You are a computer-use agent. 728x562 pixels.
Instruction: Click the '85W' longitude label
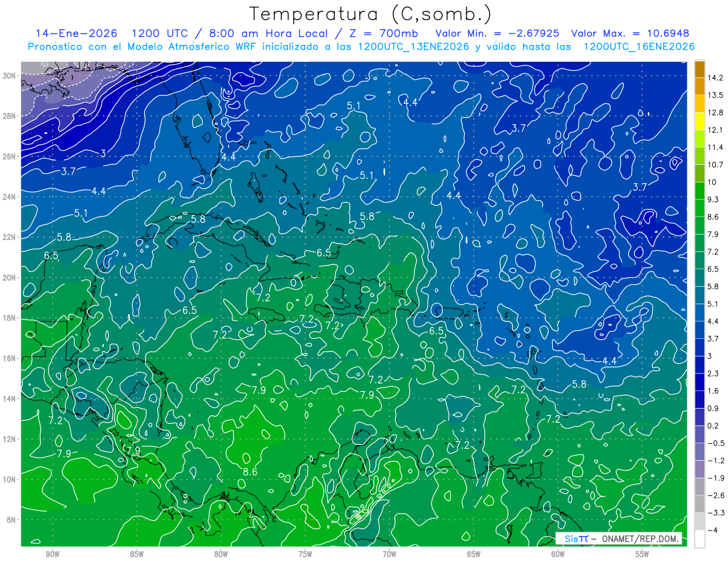pyautogui.click(x=136, y=554)
